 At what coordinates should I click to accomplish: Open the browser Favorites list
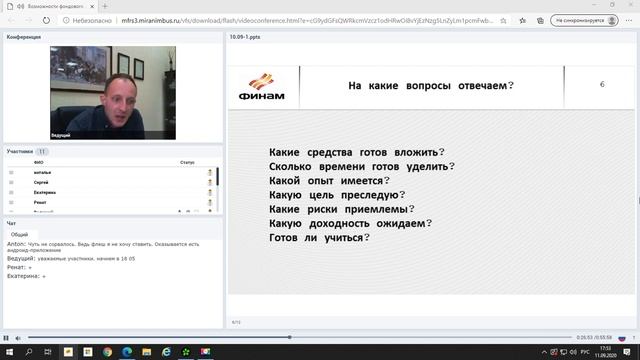point(522,20)
